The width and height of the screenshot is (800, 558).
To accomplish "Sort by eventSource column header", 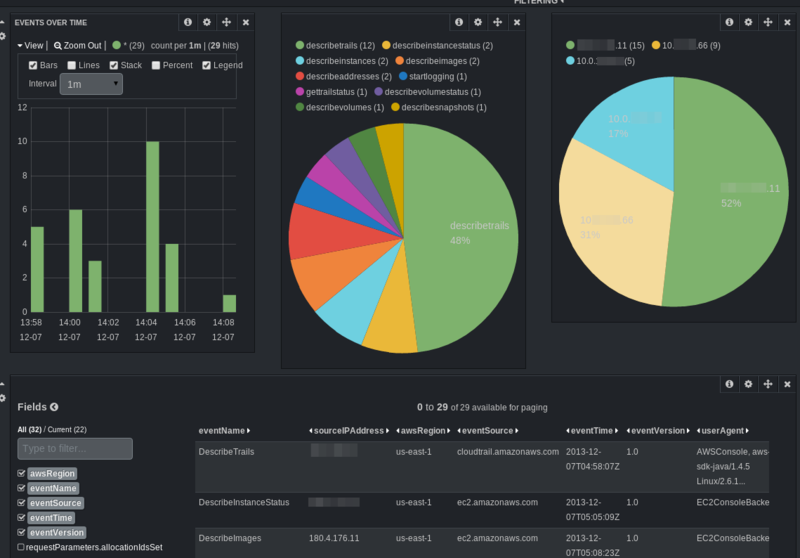I will pyautogui.click(x=488, y=430).
